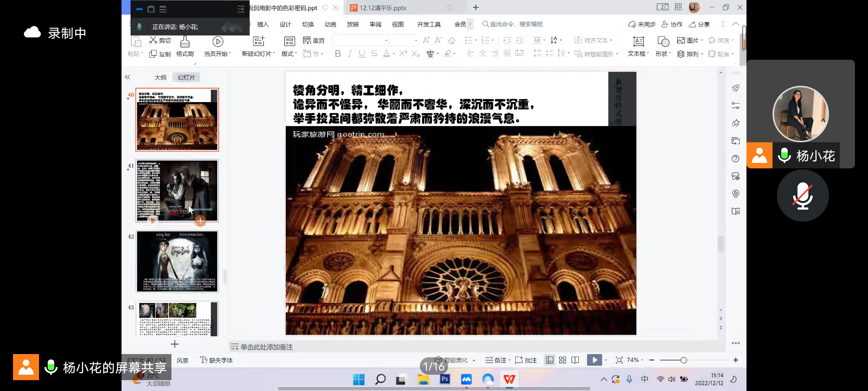Open Photoshop from the taskbar

coord(445,379)
